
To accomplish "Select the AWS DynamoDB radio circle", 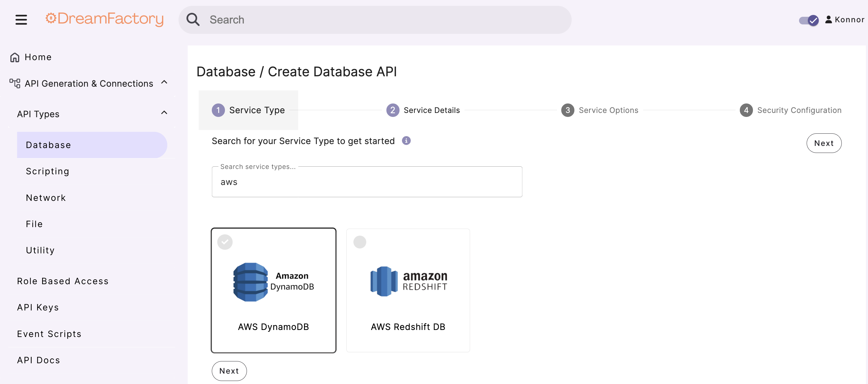I will coord(225,242).
